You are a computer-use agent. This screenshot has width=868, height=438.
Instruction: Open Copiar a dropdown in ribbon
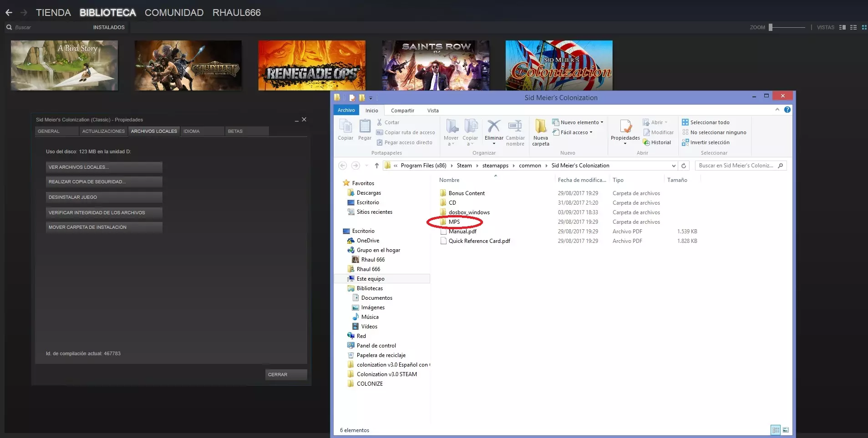coord(470,132)
